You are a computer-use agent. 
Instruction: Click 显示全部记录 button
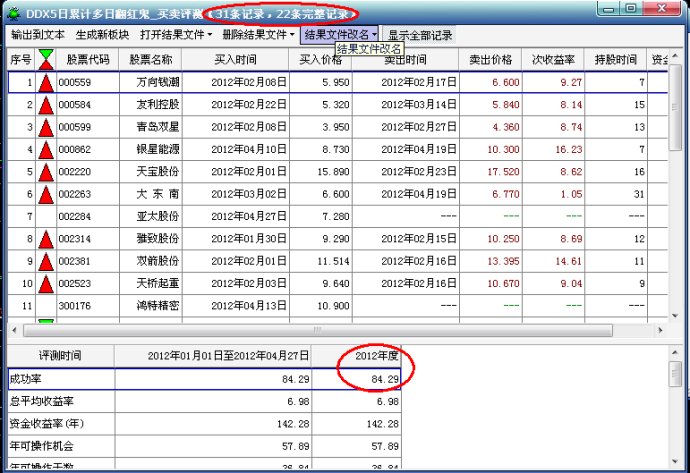(x=420, y=35)
